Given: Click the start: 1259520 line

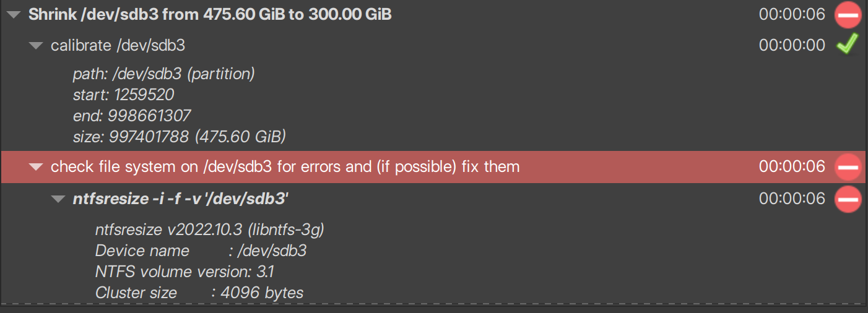Looking at the screenshot, I should pyautogui.click(x=124, y=95).
